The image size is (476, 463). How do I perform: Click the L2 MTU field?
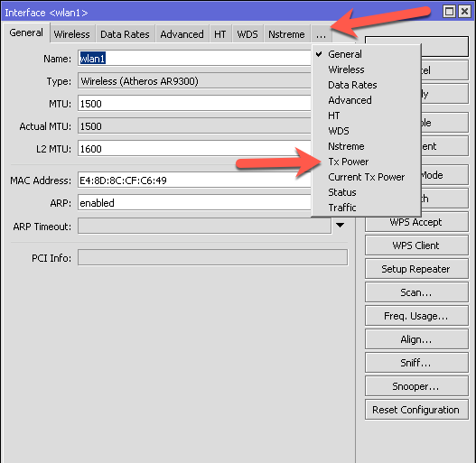[194, 149]
